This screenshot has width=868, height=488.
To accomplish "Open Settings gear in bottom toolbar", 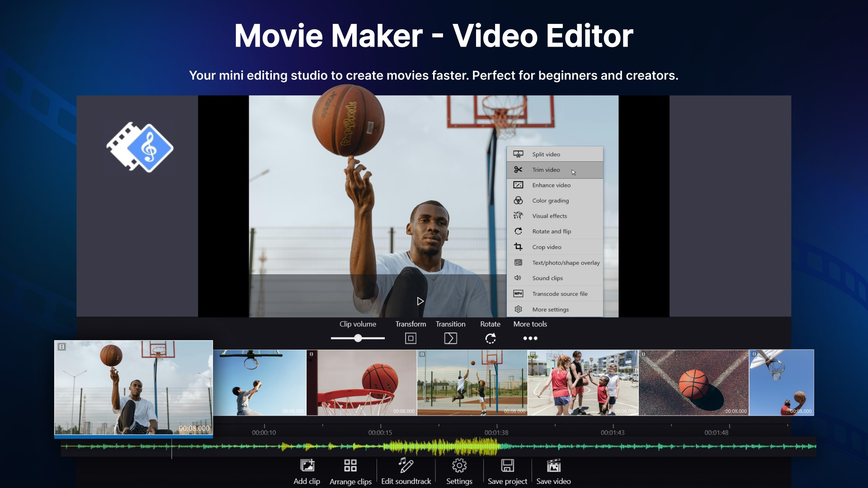I will [459, 465].
